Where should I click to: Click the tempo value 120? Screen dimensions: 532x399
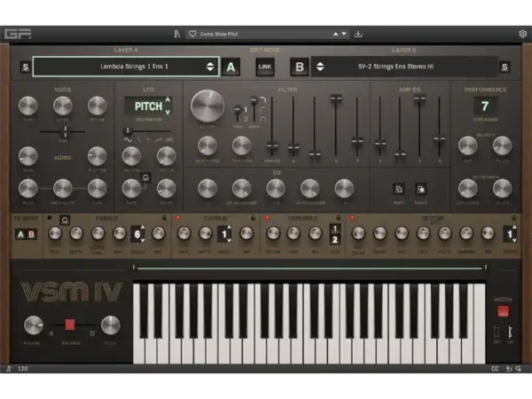point(23,369)
